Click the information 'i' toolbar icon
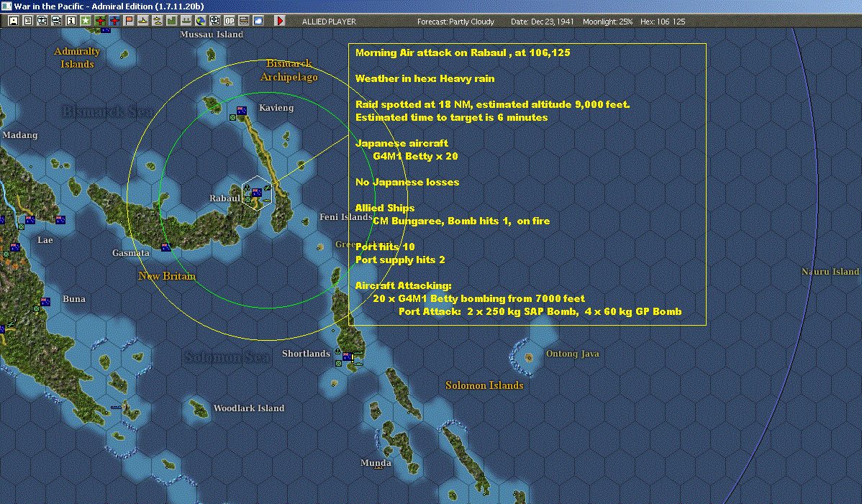This screenshot has width=862, height=504. (71, 21)
